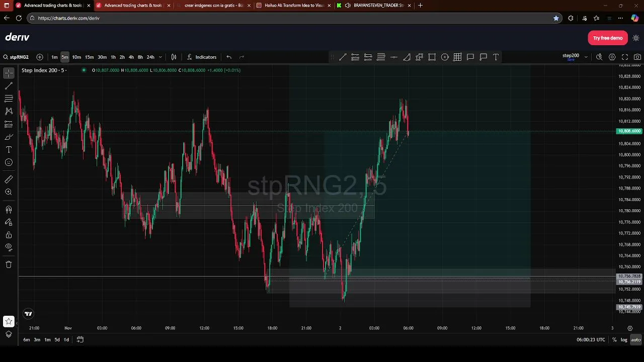Pick the polyline path tool in floating toolbar
644x362 pixels.
(x=419, y=57)
